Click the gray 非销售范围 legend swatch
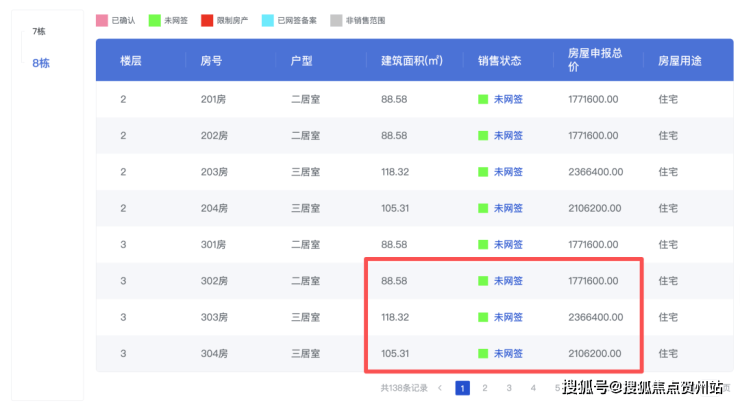The height and width of the screenshot is (403, 740). click(335, 20)
